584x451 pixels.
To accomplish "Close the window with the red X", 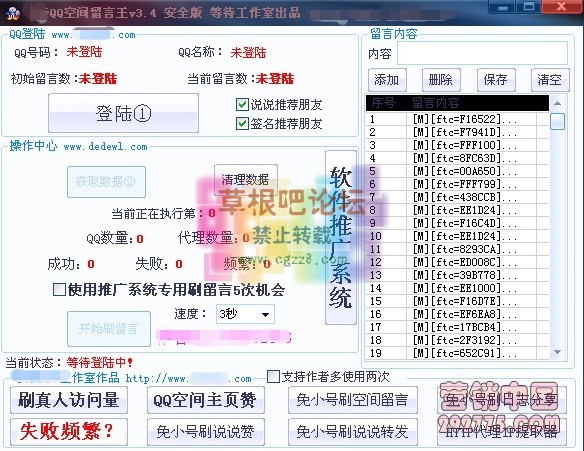I will click(x=562, y=7).
